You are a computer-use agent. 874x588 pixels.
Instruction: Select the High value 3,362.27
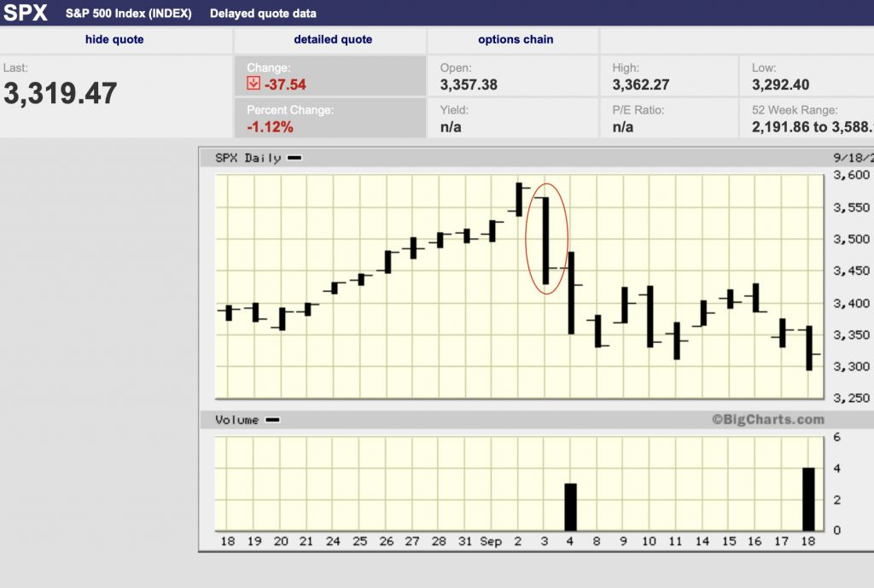coord(640,84)
